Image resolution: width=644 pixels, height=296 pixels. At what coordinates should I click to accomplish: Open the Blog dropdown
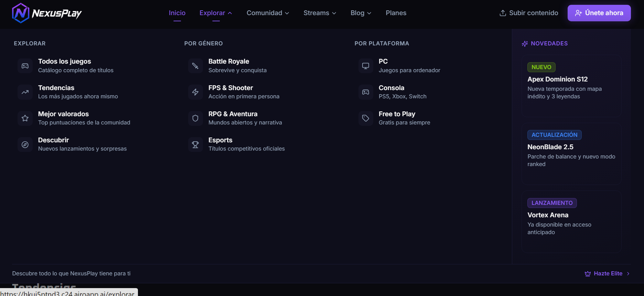point(361,13)
